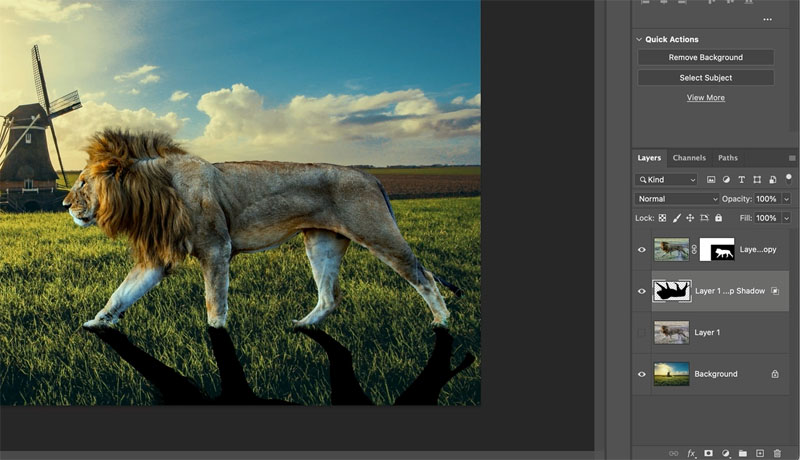
Task: Lock artboard nesting icon
Action: [705, 218]
